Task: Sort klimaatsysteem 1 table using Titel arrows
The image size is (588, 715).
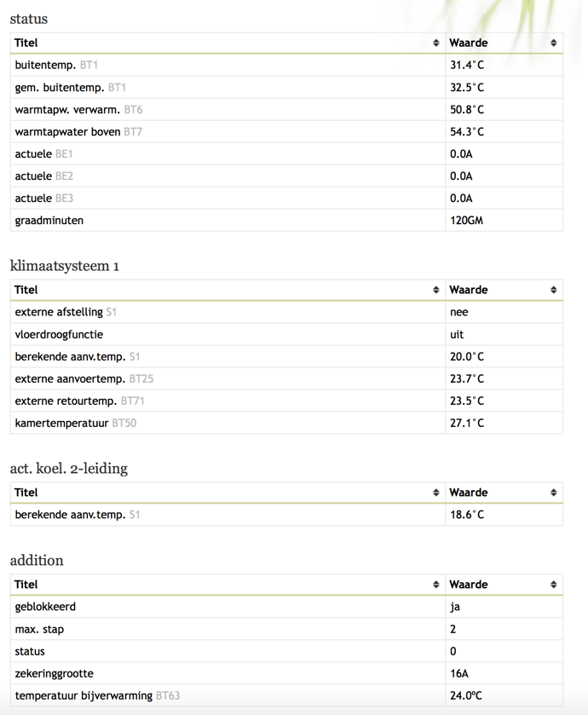Action: coord(436,290)
